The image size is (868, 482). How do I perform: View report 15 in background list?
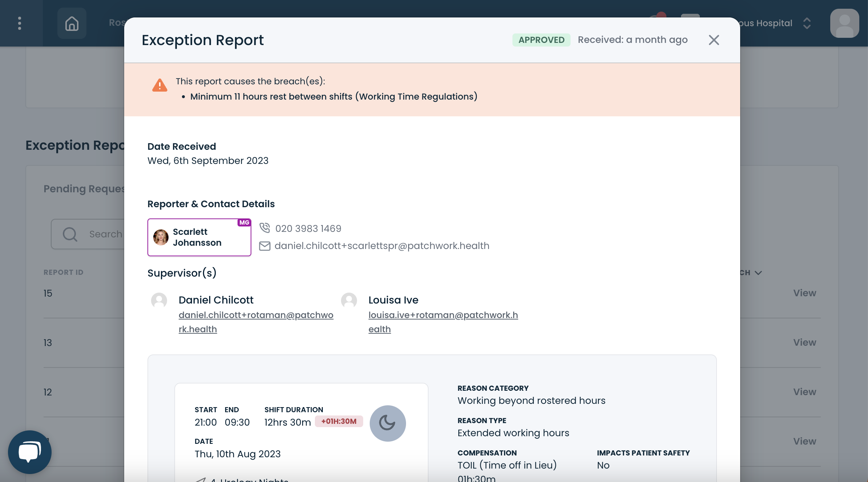click(x=804, y=293)
